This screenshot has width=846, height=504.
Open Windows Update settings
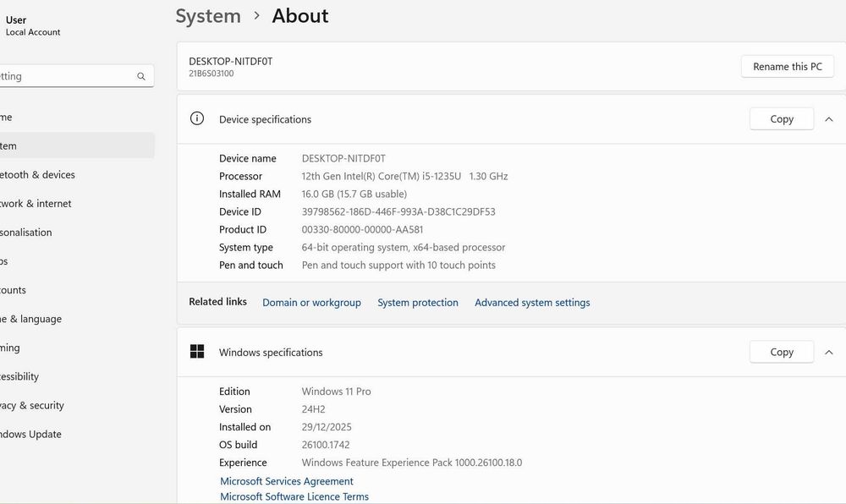point(75,434)
